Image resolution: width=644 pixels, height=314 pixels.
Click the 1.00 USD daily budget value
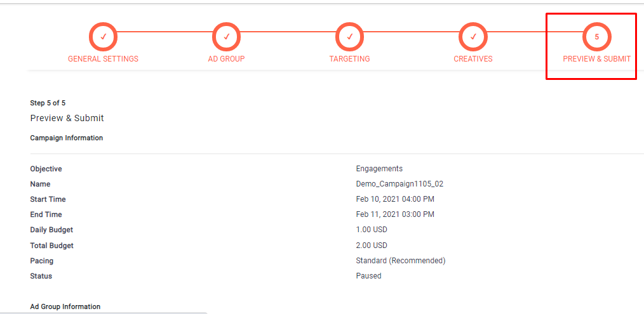coord(372,230)
